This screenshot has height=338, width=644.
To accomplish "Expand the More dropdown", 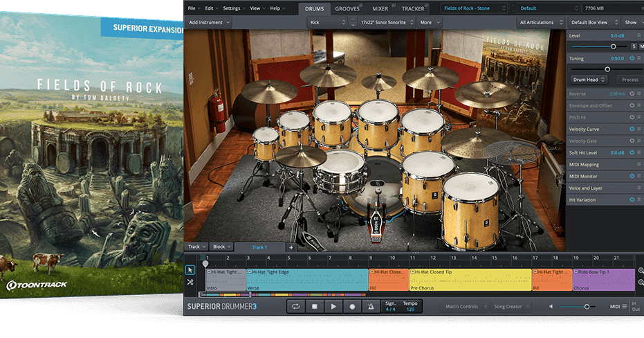I will [430, 22].
